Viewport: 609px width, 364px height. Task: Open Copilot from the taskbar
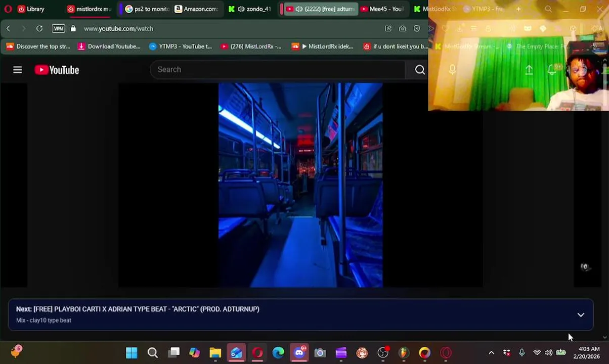[x=194, y=353]
